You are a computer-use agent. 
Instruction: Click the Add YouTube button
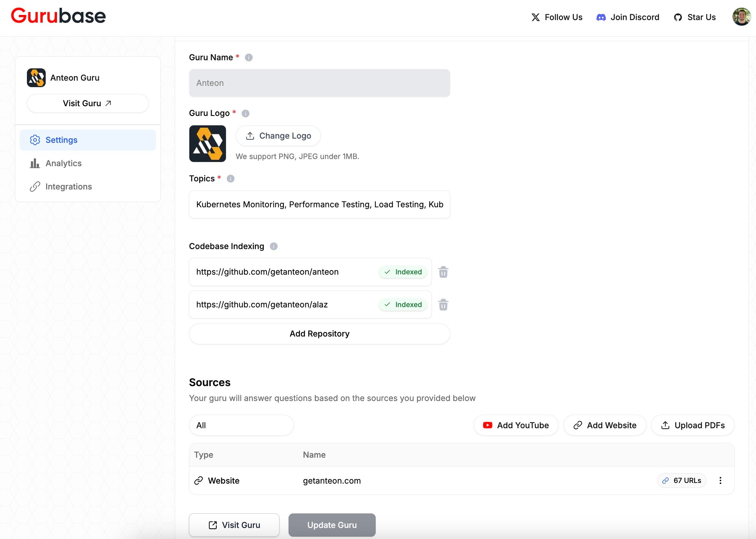pyautogui.click(x=516, y=425)
